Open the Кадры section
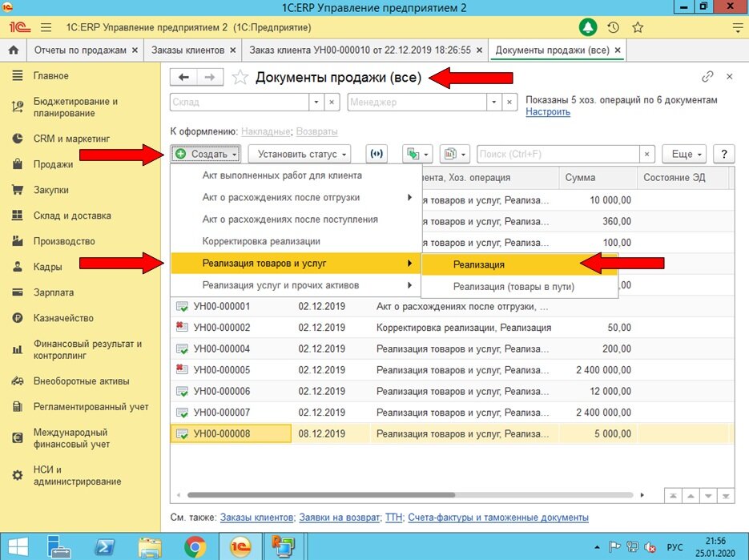This screenshot has width=749, height=560. coord(47,267)
